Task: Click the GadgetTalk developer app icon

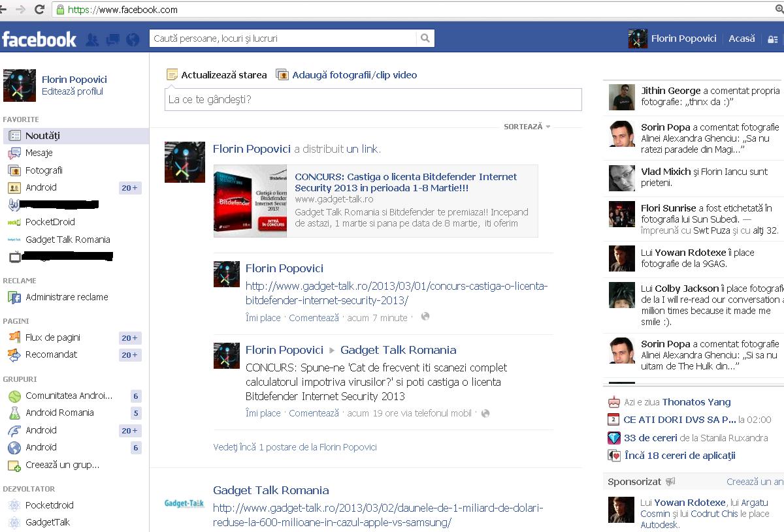Action: click(14, 522)
